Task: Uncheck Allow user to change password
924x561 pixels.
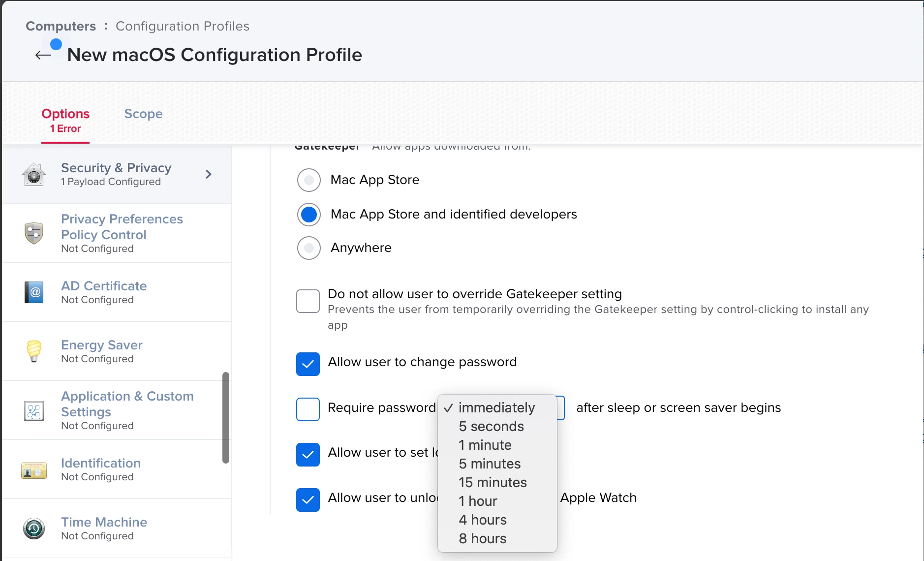Action: 308,364
